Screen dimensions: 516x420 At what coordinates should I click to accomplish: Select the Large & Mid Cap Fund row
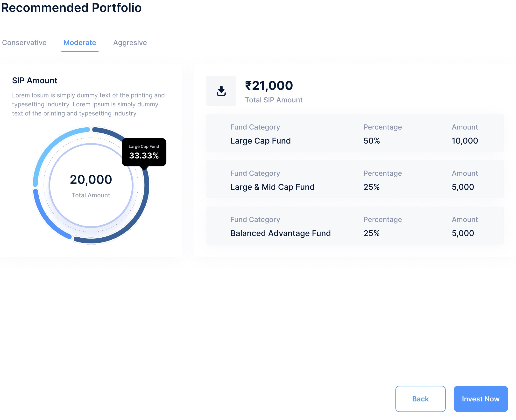(x=355, y=179)
